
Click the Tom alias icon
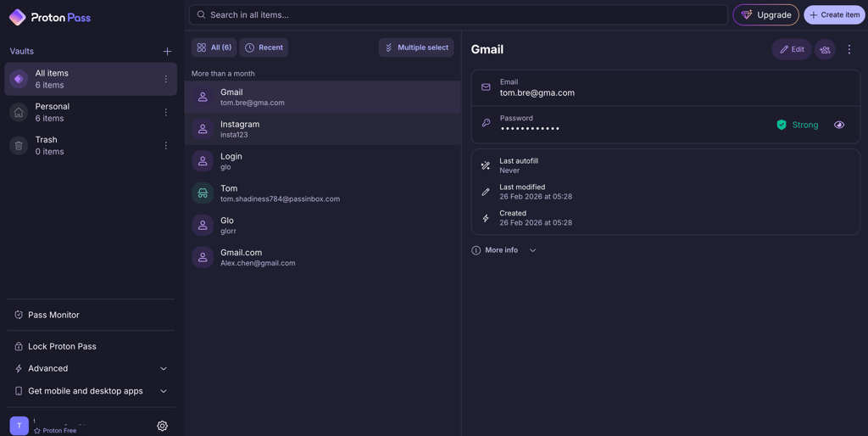pos(203,193)
